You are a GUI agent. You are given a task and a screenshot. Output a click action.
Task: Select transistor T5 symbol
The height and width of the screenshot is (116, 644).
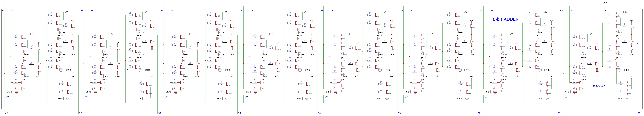click(581, 37)
